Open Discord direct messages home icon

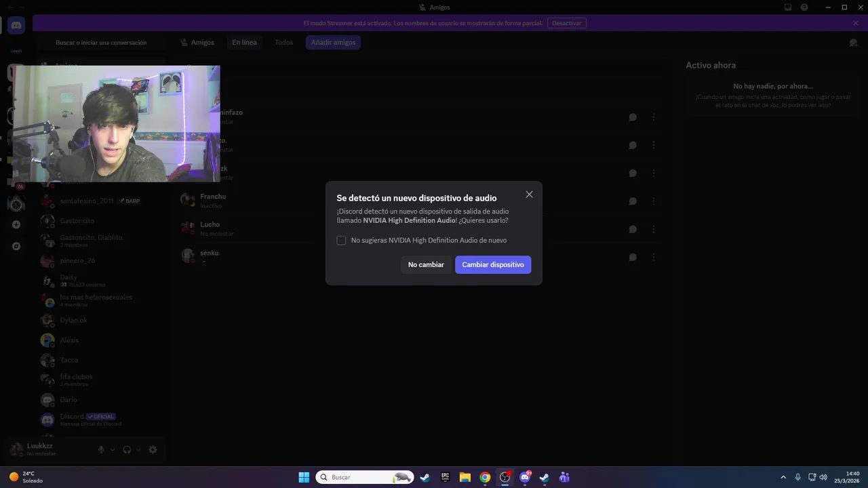[x=16, y=26]
